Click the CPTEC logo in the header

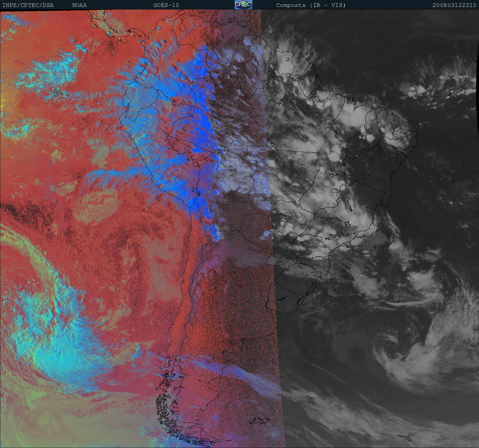[243, 5]
